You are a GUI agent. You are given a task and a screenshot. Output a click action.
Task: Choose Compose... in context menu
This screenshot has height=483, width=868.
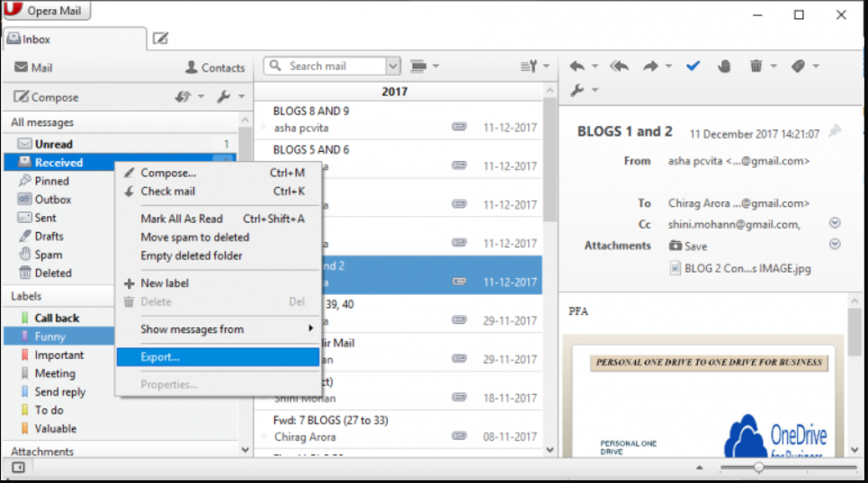(218, 173)
